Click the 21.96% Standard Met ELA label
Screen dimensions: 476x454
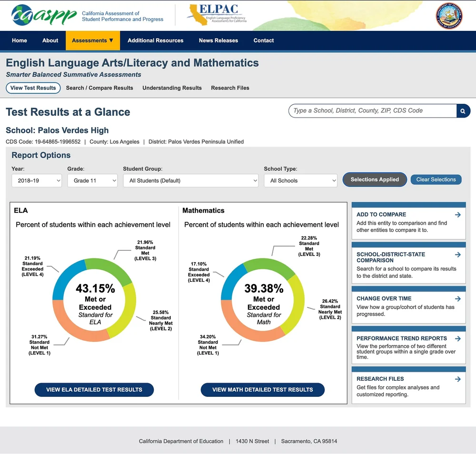(145, 250)
